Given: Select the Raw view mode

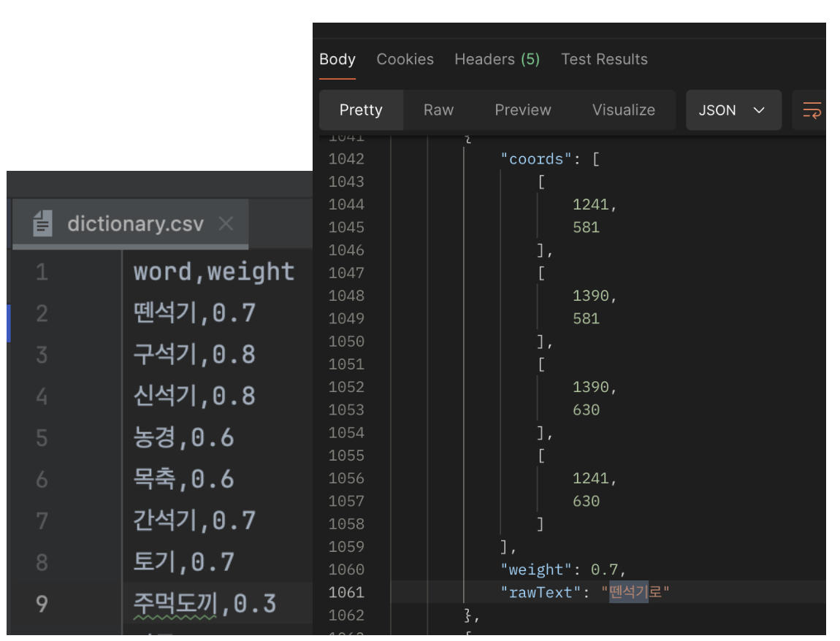Looking at the screenshot, I should pyautogui.click(x=438, y=110).
